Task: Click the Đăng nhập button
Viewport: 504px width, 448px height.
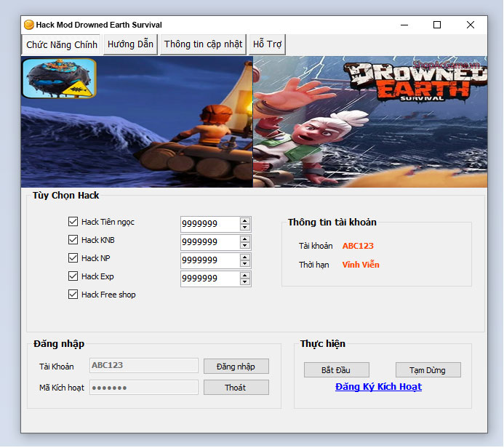Action: pyautogui.click(x=236, y=367)
